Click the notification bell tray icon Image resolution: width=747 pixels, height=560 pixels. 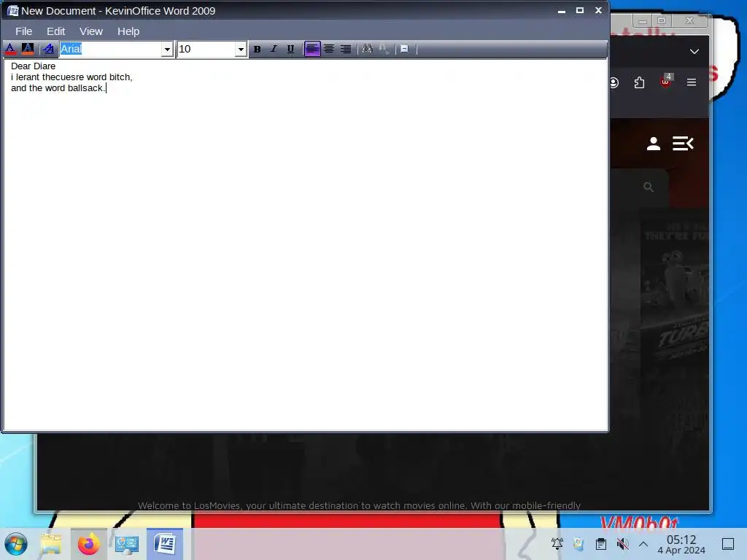click(x=557, y=544)
